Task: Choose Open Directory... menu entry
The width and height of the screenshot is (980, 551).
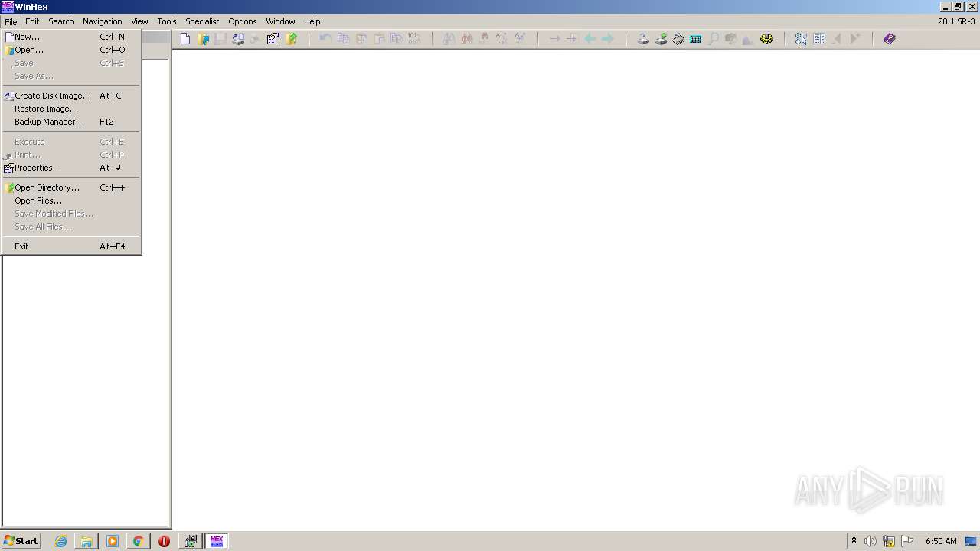Action: click(71, 187)
